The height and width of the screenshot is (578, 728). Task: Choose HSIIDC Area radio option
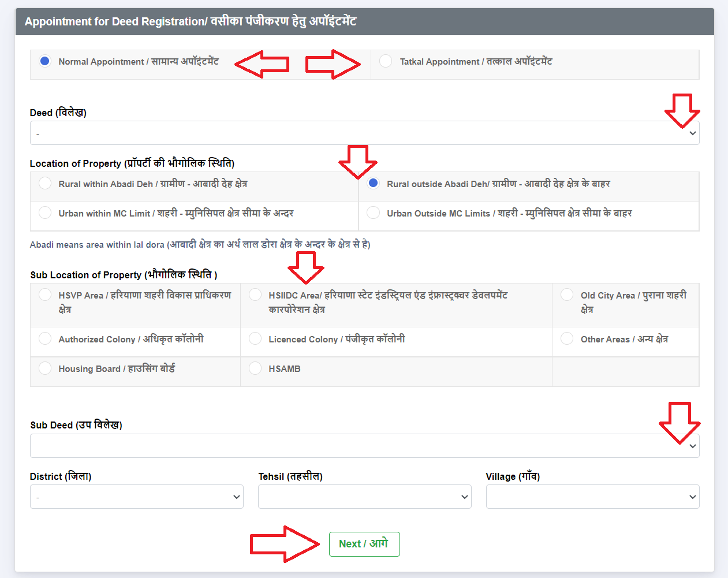tap(255, 295)
